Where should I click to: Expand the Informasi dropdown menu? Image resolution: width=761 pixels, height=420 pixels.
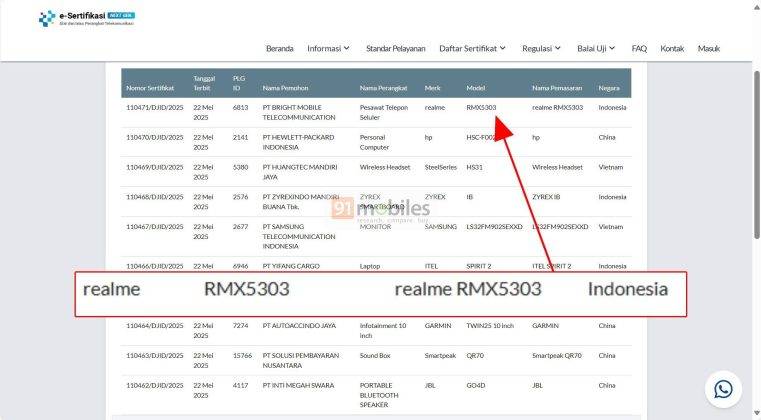pos(328,49)
